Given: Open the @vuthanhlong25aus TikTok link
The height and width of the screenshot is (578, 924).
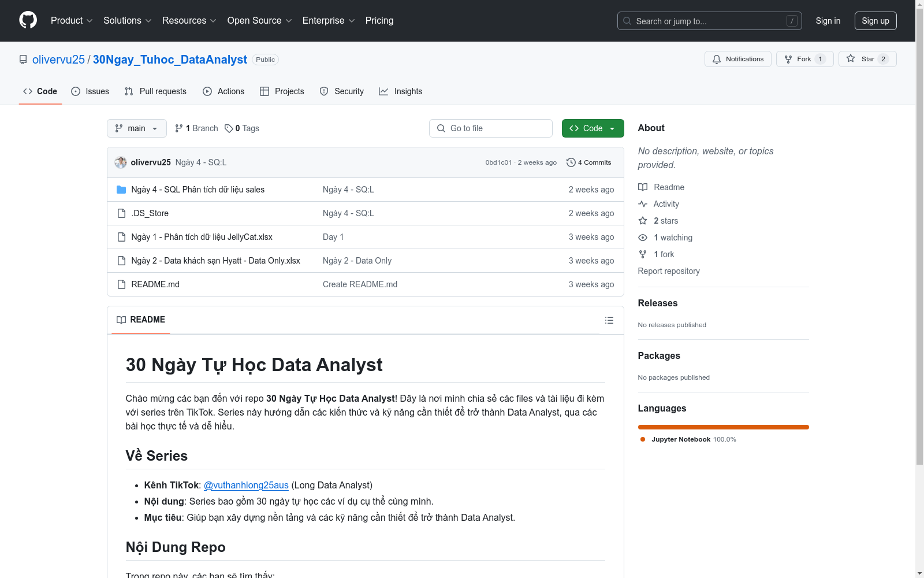Looking at the screenshot, I should [246, 485].
